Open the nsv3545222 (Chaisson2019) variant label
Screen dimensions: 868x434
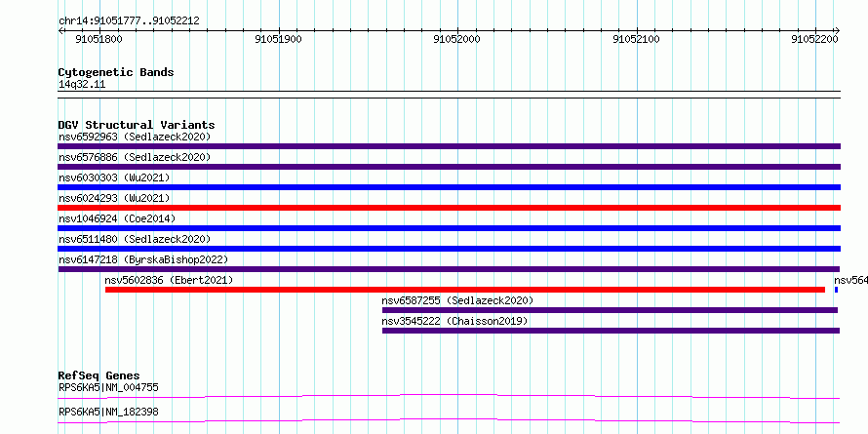click(x=454, y=321)
